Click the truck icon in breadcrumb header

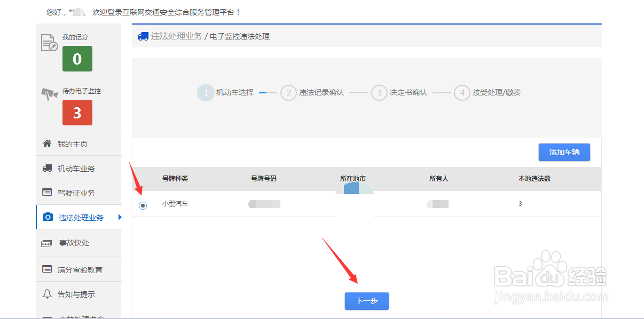[142, 36]
